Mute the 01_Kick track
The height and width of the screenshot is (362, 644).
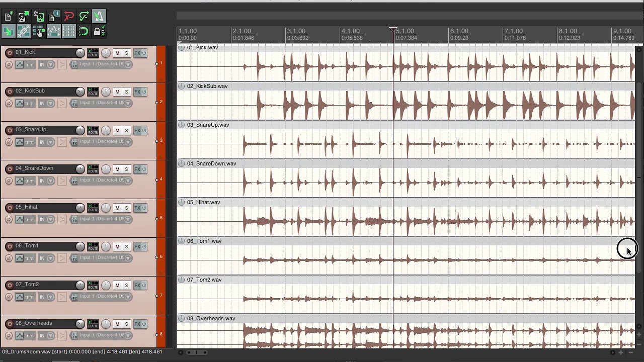pyautogui.click(x=117, y=53)
